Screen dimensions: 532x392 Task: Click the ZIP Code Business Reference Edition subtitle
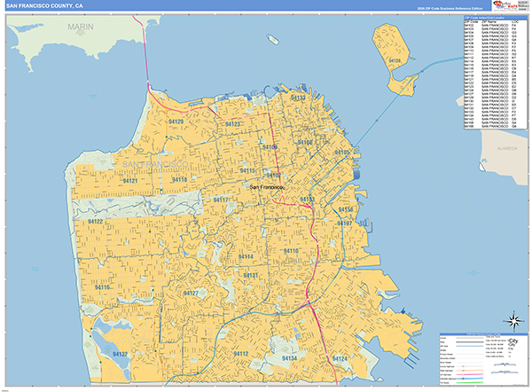click(x=450, y=9)
